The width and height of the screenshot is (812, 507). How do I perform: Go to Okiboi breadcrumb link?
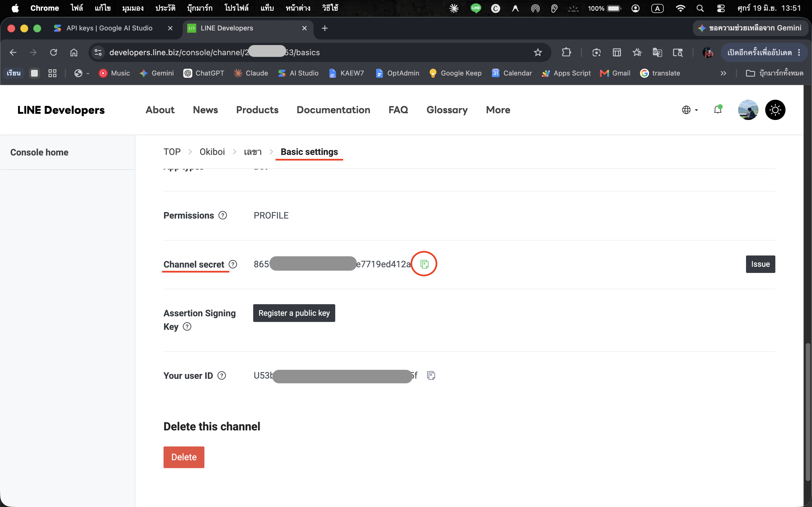(212, 152)
